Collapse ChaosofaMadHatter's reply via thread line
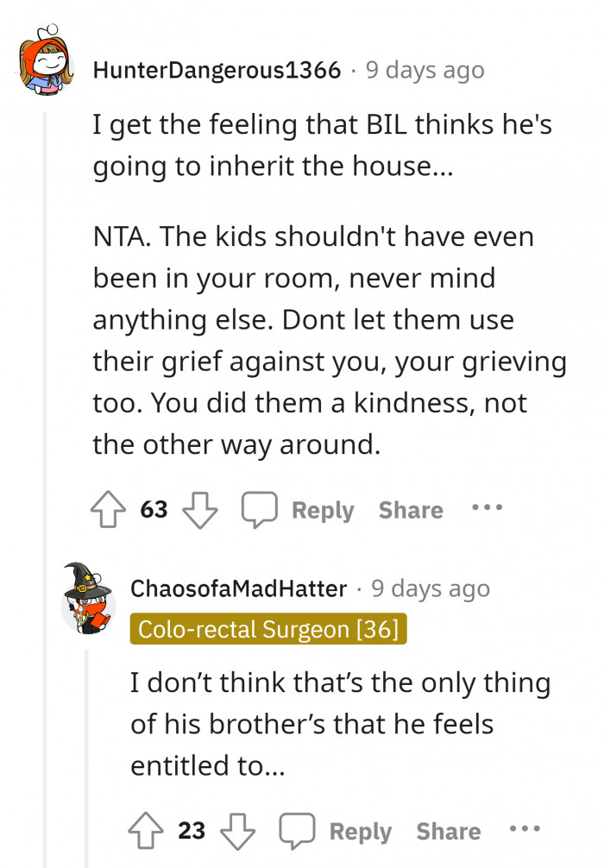 (85, 759)
